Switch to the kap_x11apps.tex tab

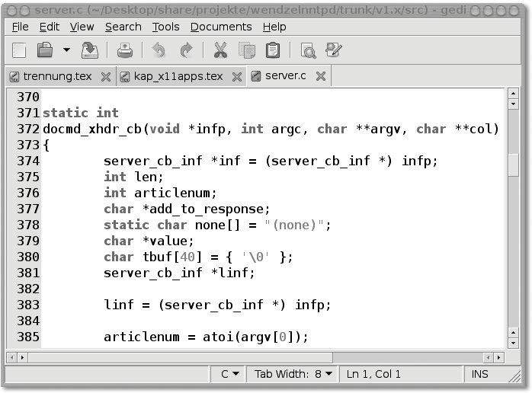click(x=178, y=76)
